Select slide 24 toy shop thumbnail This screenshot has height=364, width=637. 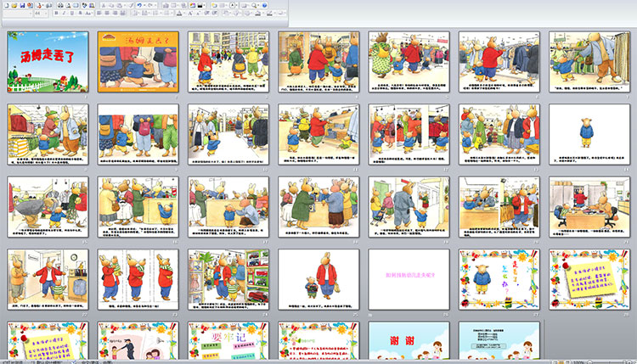228,280
